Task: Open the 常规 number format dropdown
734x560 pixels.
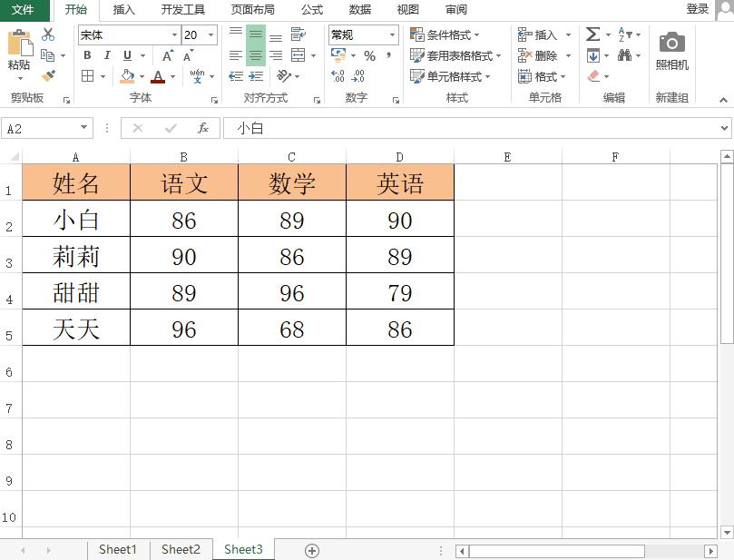Action: point(393,34)
